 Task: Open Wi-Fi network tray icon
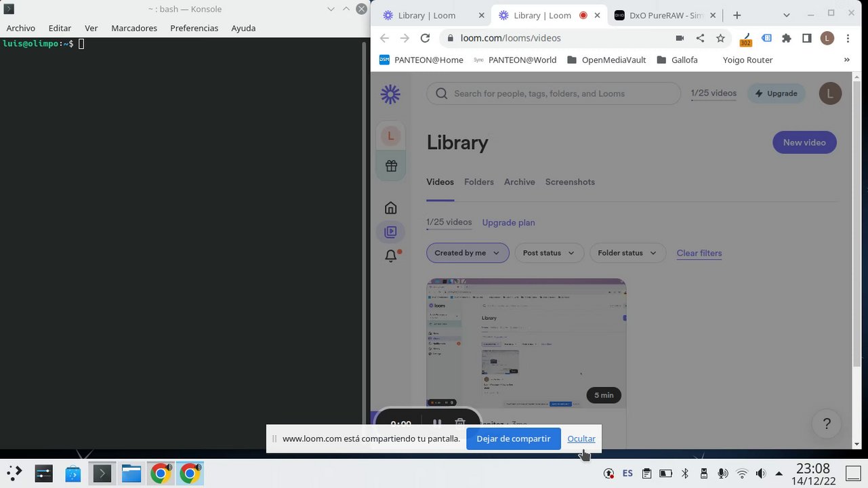[x=742, y=473]
